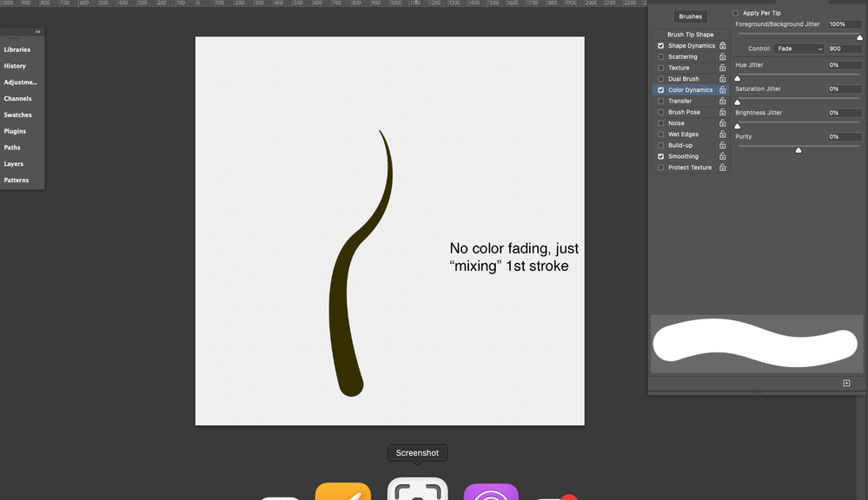
Task: Click the create new brush plus icon
Action: [846, 383]
